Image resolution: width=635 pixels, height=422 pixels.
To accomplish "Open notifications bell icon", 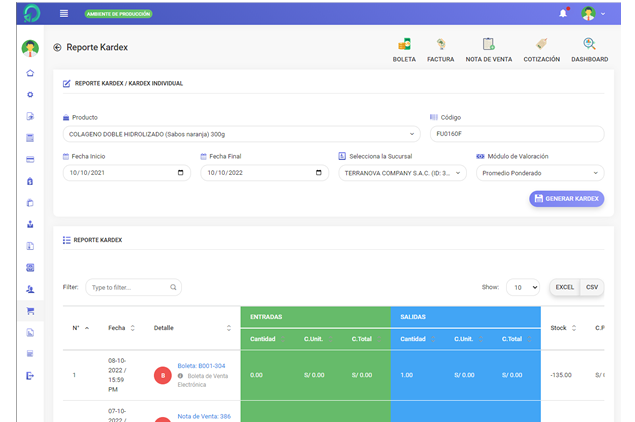I will [x=563, y=13].
